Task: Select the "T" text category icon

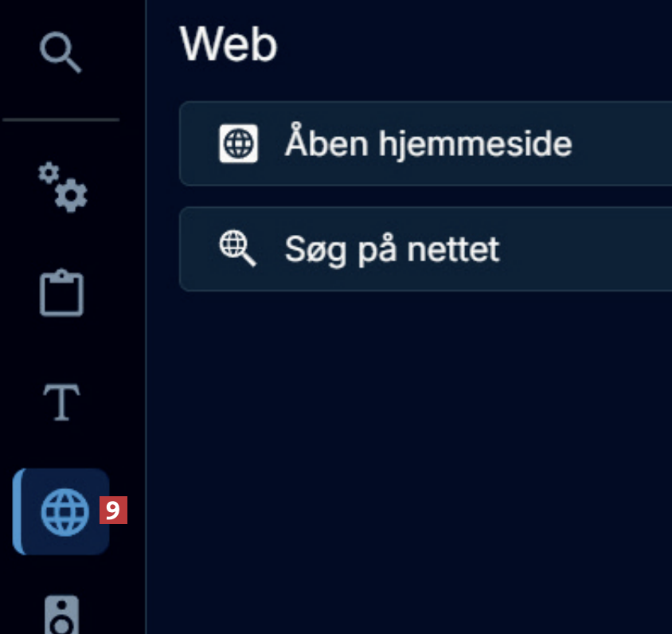Action: tap(62, 402)
